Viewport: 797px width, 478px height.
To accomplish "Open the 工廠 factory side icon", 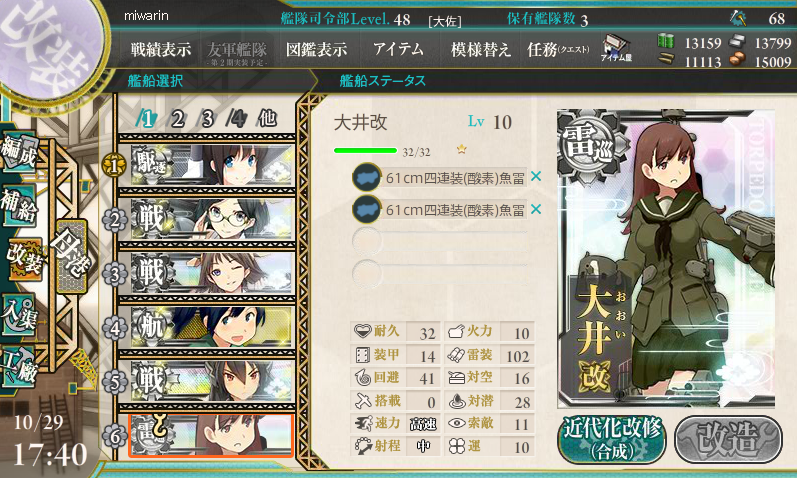I will tap(19, 367).
